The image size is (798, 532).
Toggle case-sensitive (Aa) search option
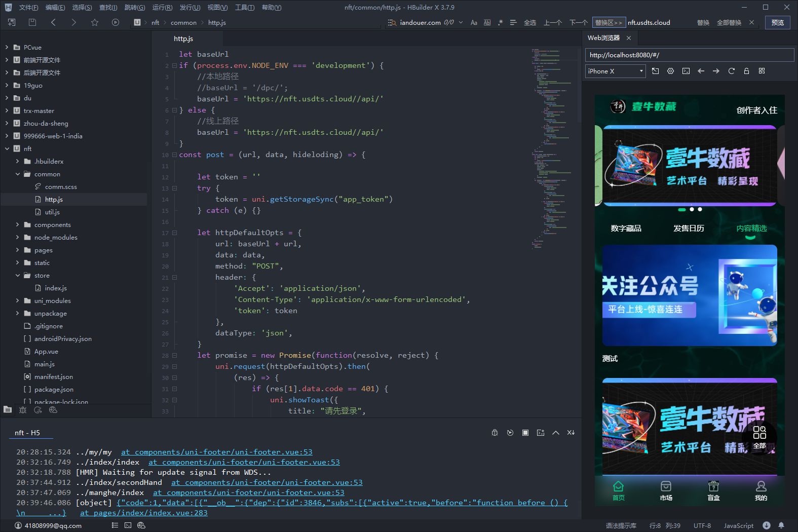[x=474, y=22]
